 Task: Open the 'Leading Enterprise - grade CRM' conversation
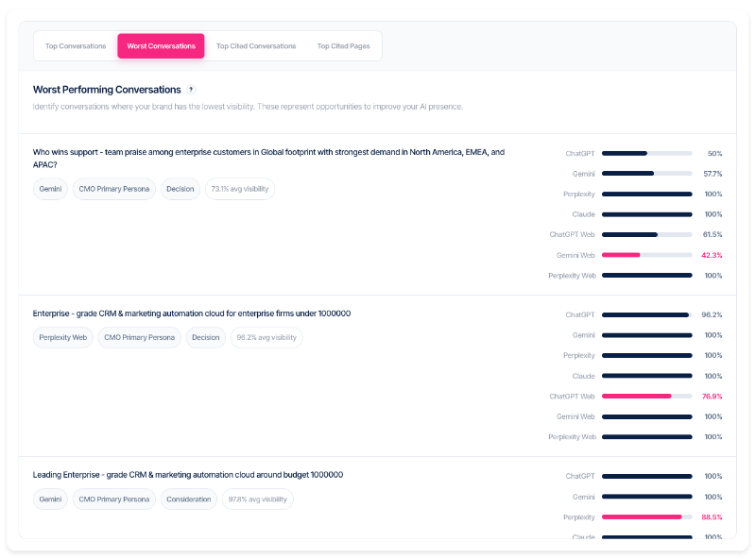pyautogui.click(x=187, y=475)
